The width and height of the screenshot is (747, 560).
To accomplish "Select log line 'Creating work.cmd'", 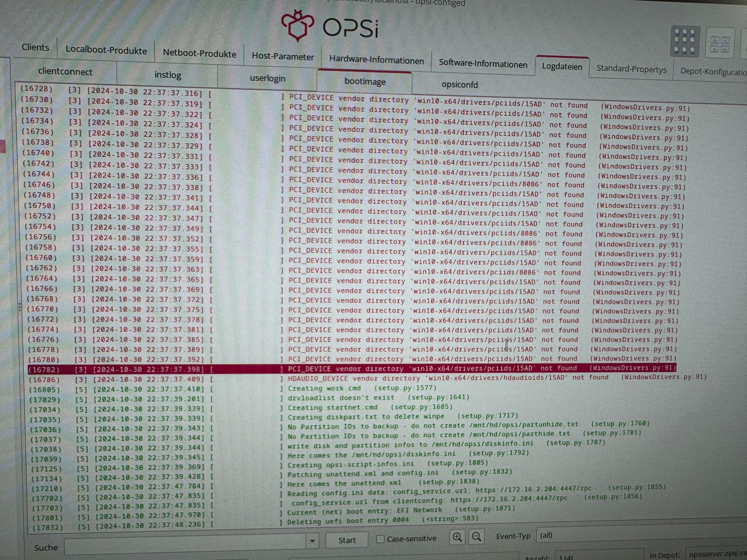I will pyautogui.click(x=233, y=389).
